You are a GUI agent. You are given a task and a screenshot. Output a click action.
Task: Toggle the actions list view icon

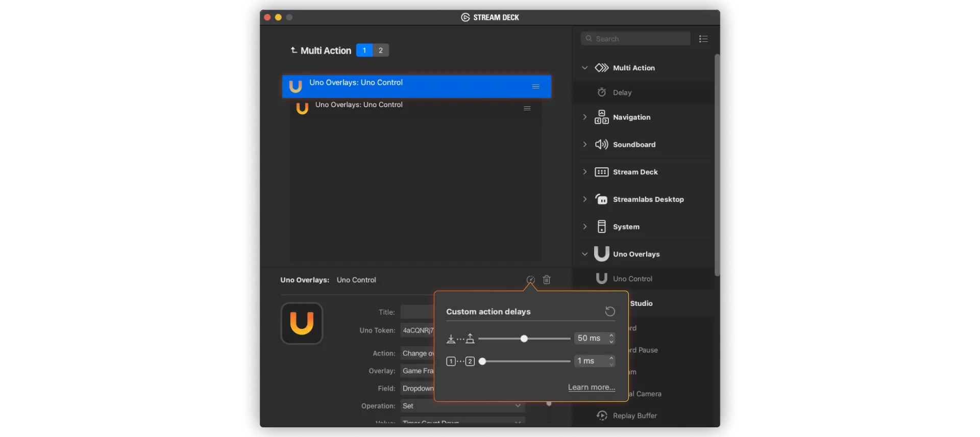pyautogui.click(x=703, y=39)
